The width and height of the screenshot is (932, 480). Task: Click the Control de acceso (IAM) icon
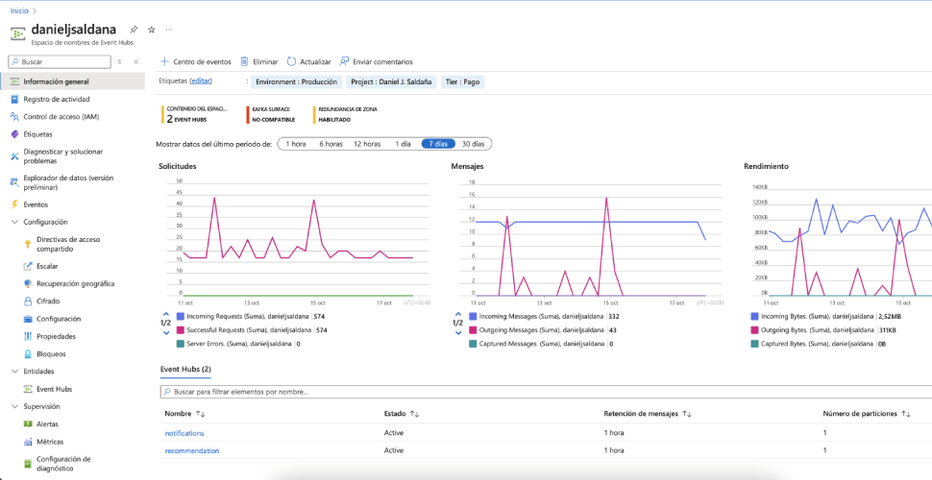(15, 116)
